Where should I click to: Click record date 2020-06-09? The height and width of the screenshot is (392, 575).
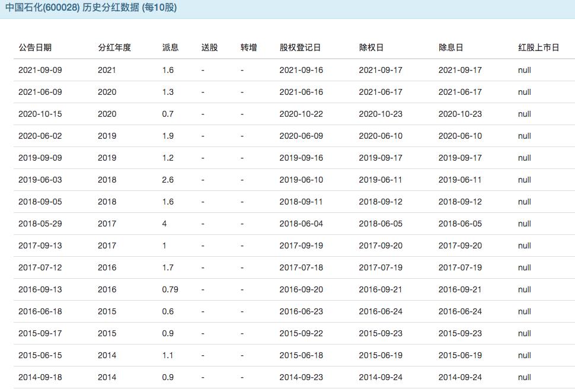(x=302, y=136)
